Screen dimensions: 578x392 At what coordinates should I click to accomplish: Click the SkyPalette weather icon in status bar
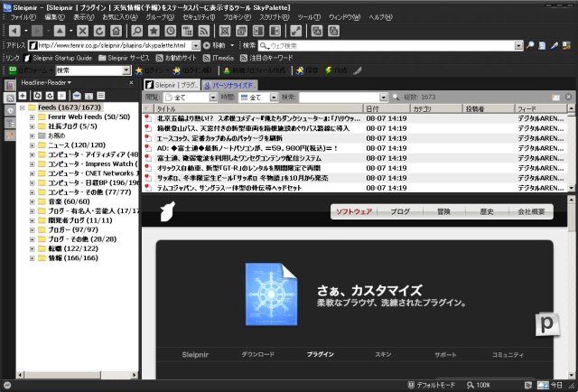tap(543, 386)
